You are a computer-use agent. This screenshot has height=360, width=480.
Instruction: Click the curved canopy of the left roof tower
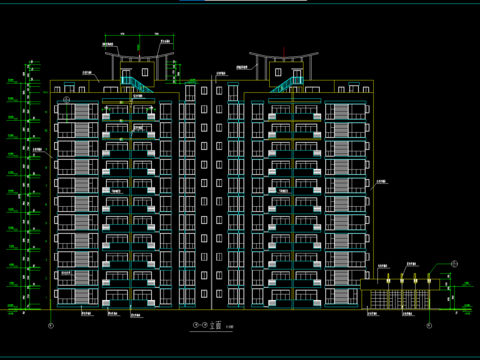pos(139,56)
